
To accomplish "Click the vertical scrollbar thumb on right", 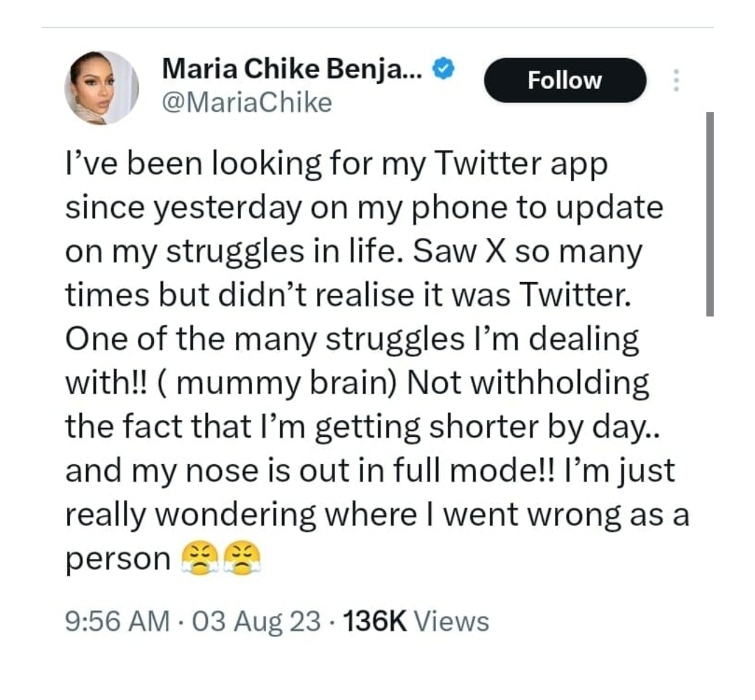I will (710, 214).
